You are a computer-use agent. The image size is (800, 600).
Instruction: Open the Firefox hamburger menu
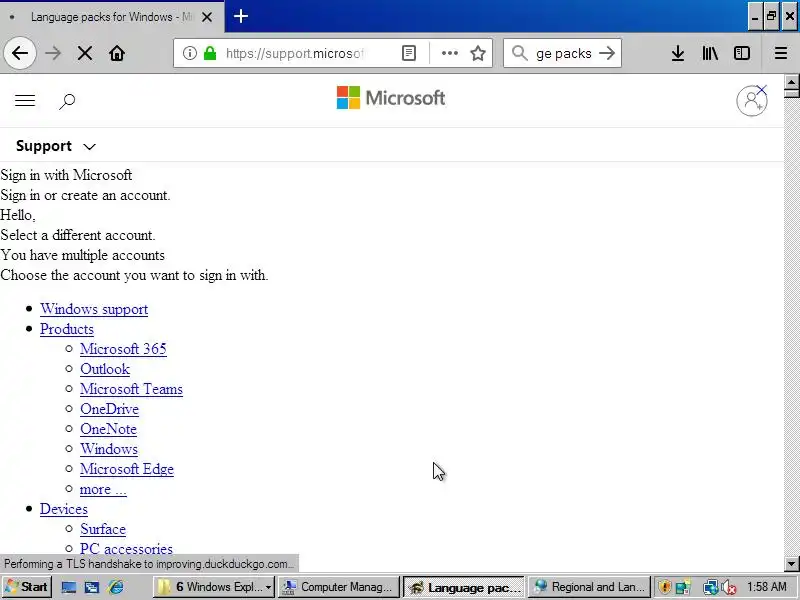point(780,53)
